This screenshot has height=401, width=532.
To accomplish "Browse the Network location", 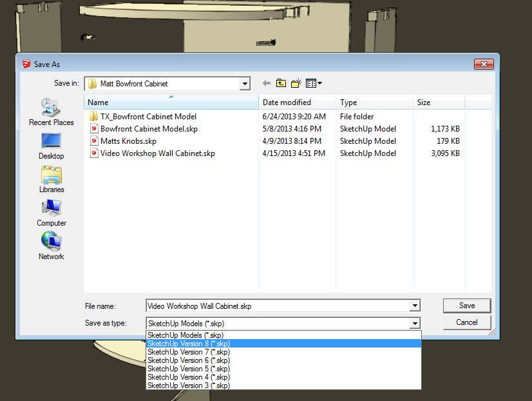I will [52, 246].
